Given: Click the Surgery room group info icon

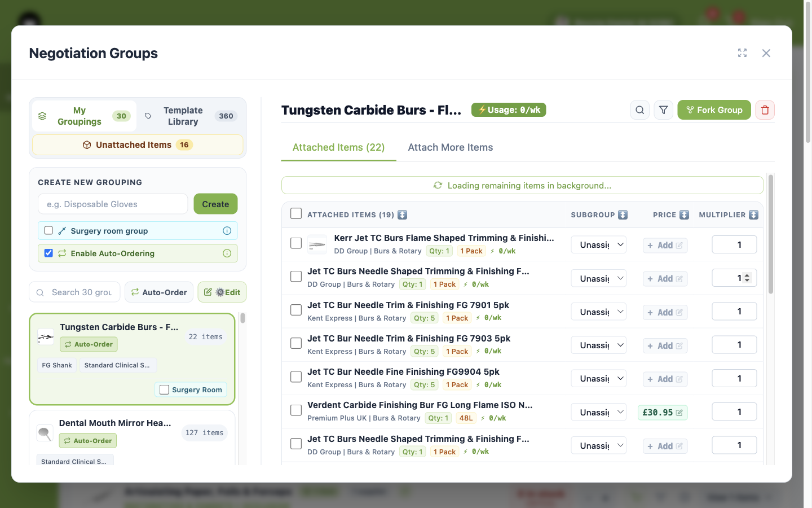Looking at the screenshot, I should pyautogui.click(x=227, y=230).
